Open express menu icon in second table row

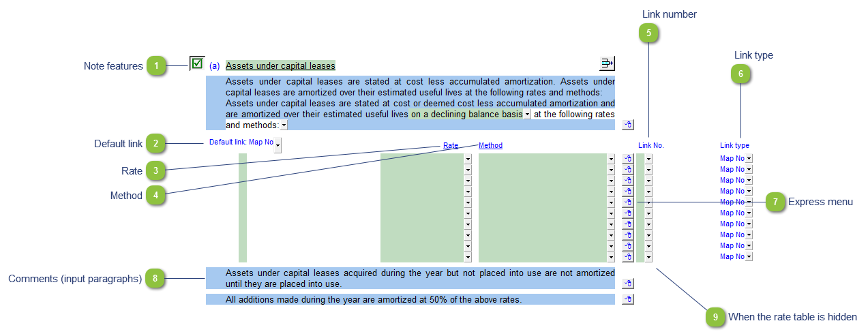coord(628,170)
